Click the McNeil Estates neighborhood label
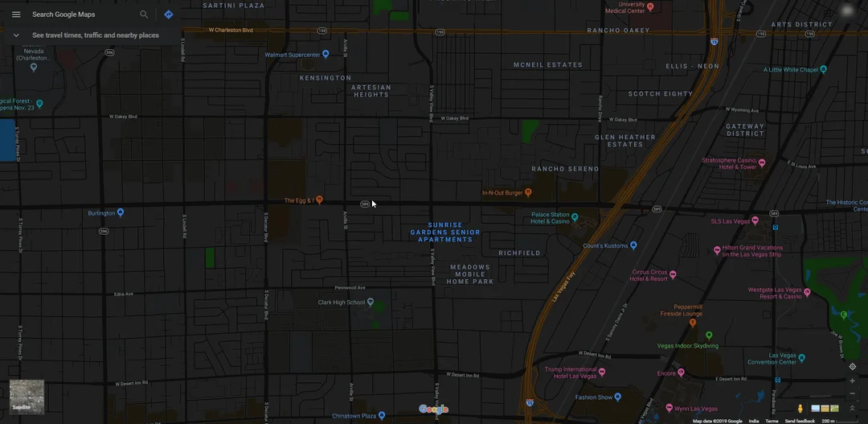Image resolution: width=868 pixels, height=424 pixels. click(x=548, y=65)
